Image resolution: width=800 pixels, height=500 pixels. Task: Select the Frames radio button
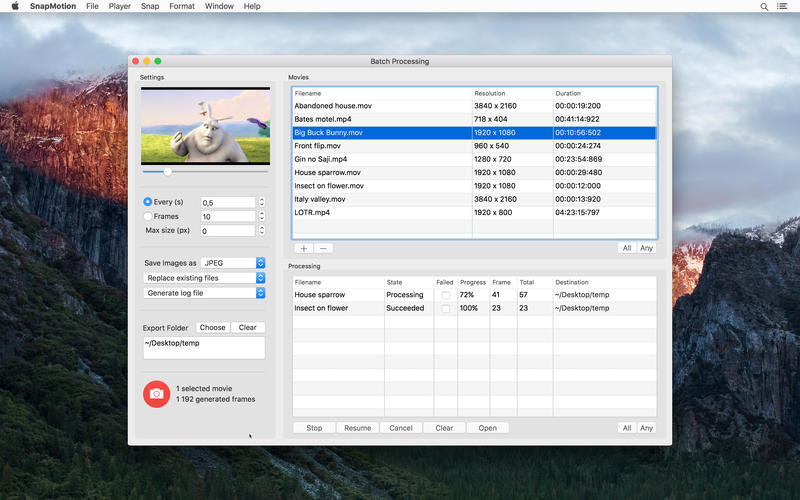tap(148, 216)
